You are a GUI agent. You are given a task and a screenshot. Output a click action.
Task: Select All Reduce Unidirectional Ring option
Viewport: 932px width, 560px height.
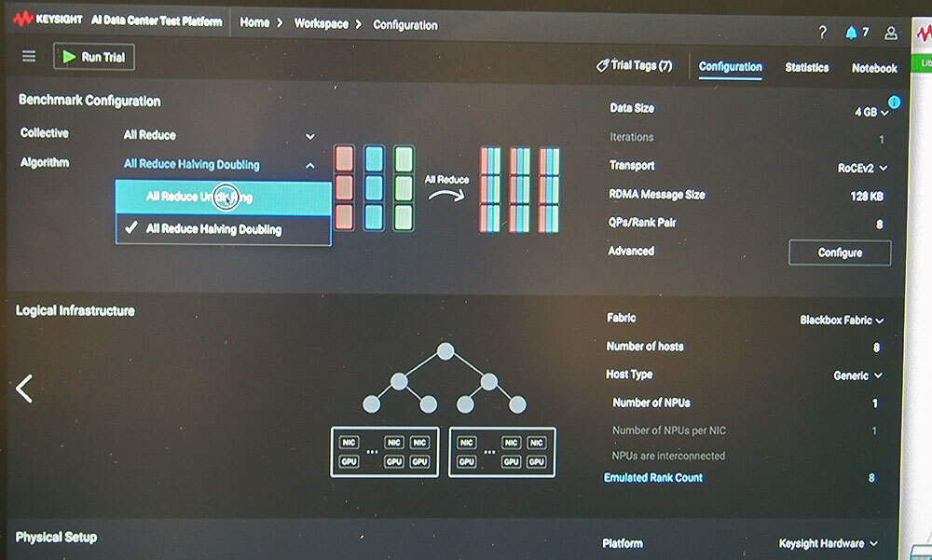tap(224, 198)
